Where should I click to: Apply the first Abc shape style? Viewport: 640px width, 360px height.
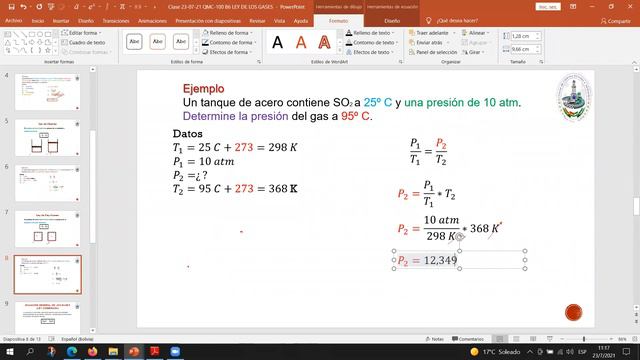(x=134, y=42)
